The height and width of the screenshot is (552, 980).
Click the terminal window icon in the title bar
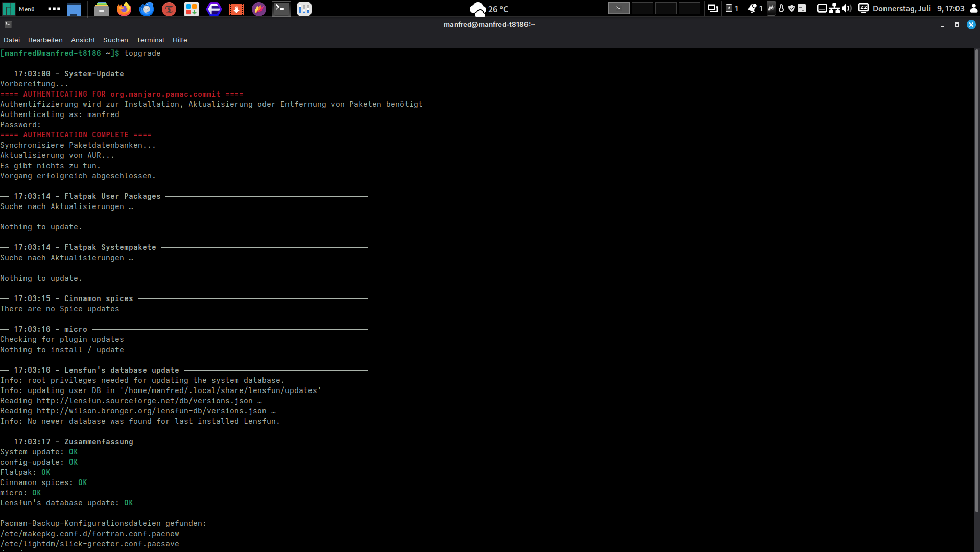pos(8,24)
